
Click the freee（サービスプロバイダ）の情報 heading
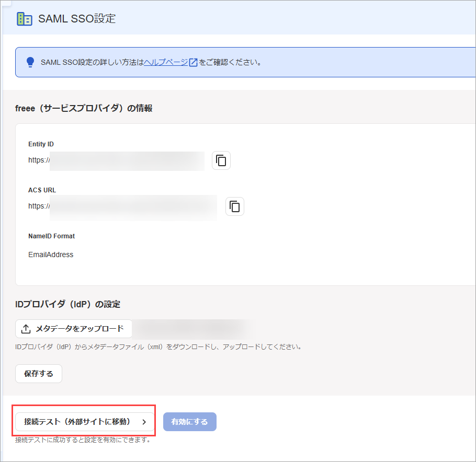point(84,108)
